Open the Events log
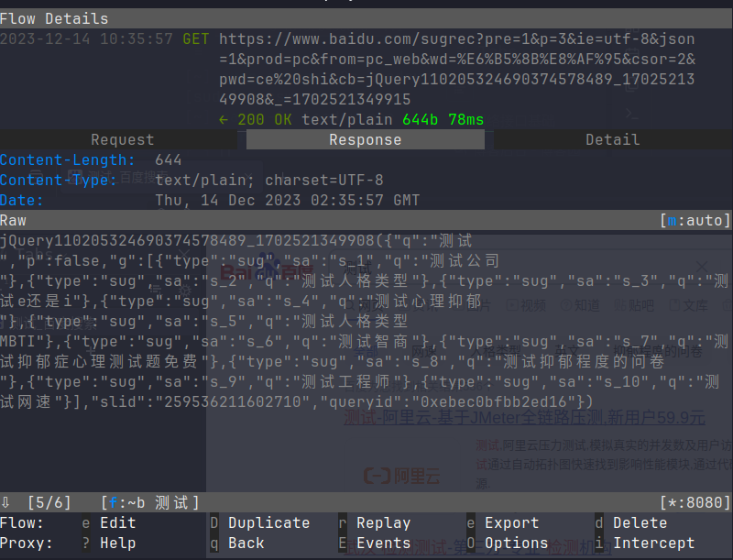The height and width of the screenshot is (560, 733). point(382,543)
